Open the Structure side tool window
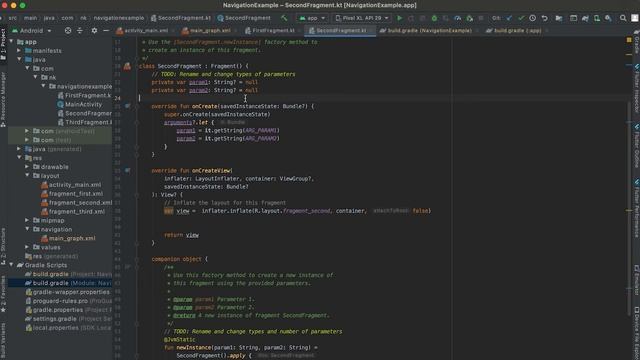Image resolution: width=640 pixels, height=360 pixels. [x=3, y=246]
